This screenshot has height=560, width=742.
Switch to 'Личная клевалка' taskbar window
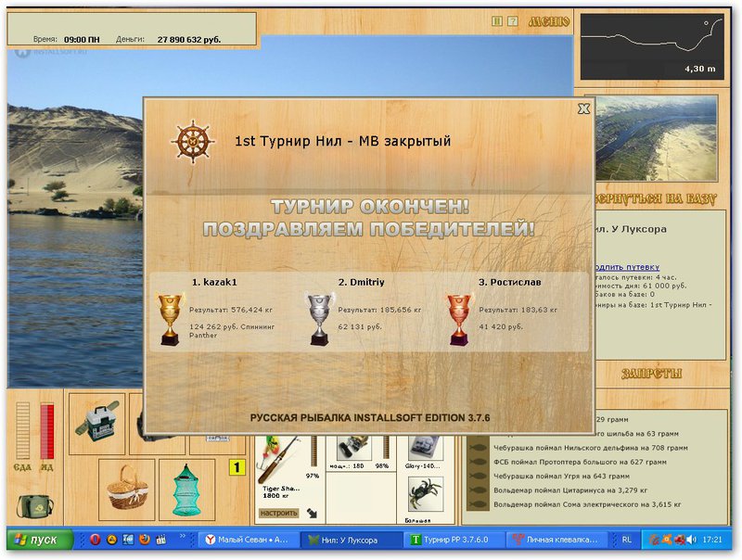click(x=556, y=540)
